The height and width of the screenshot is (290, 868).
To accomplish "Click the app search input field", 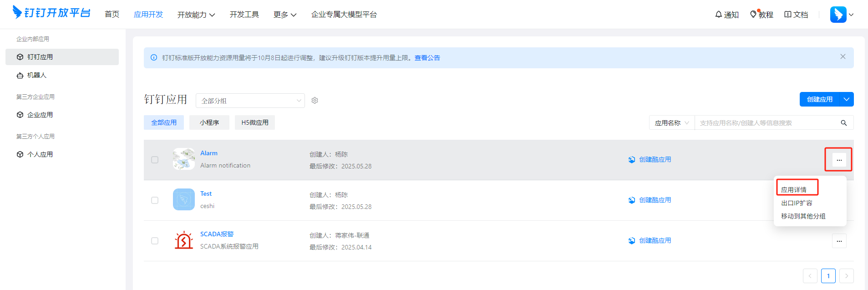I will [767, 123].
